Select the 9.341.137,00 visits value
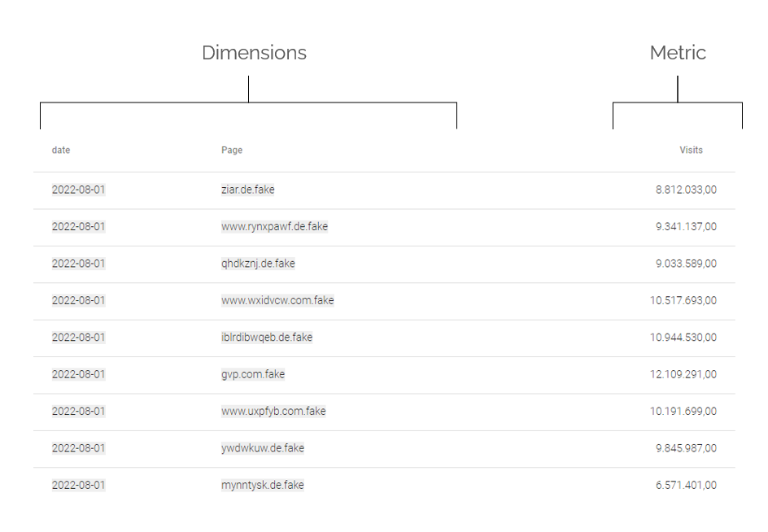This screenshot has height=532, width=768. pyautogui.click(x=686, y=227)
